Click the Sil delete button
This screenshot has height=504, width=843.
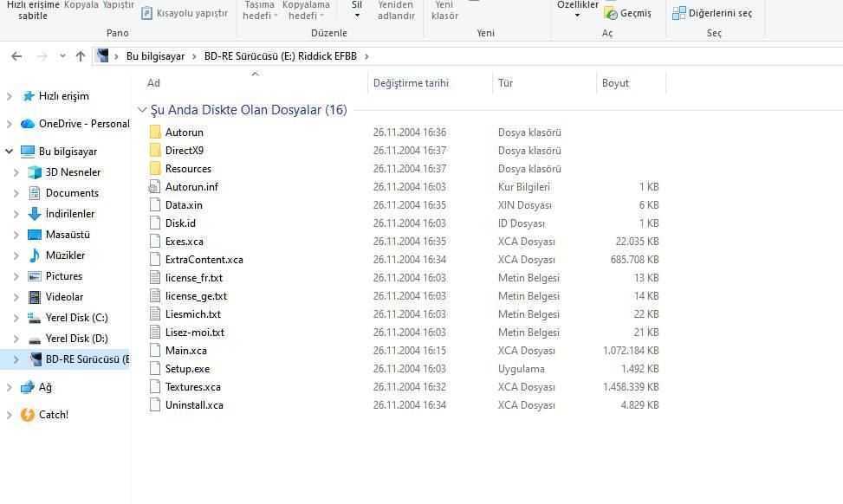(x=357, y=10)
